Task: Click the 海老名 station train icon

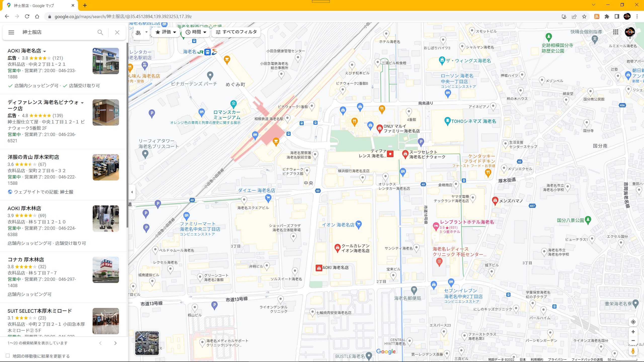Action: tap(208, 52)
